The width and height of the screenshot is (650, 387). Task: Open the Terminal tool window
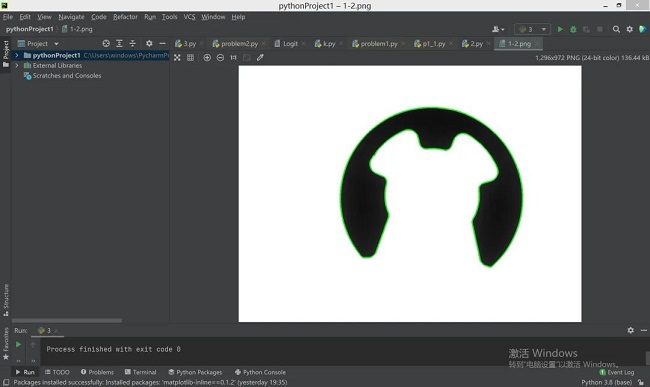[x=141, y=372]
